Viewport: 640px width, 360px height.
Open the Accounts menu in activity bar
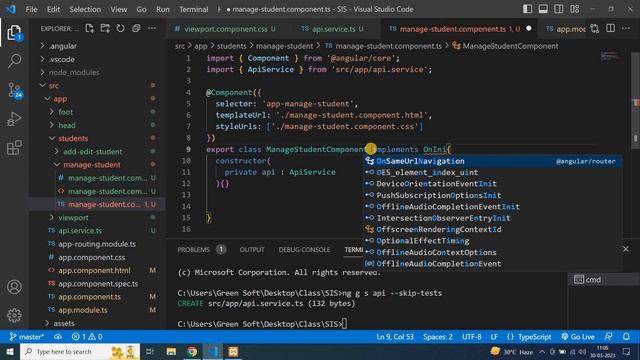[x=14, y=287]
